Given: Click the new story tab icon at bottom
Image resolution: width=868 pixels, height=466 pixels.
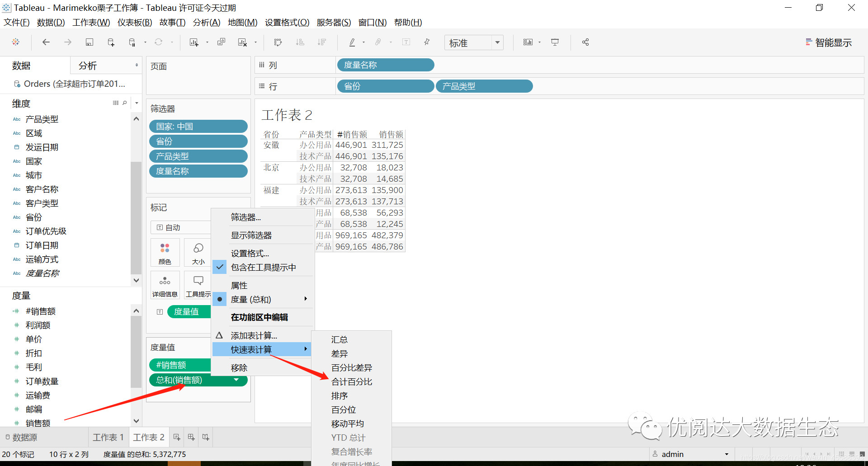Looking at the screenshot, I should pos(206,437).
